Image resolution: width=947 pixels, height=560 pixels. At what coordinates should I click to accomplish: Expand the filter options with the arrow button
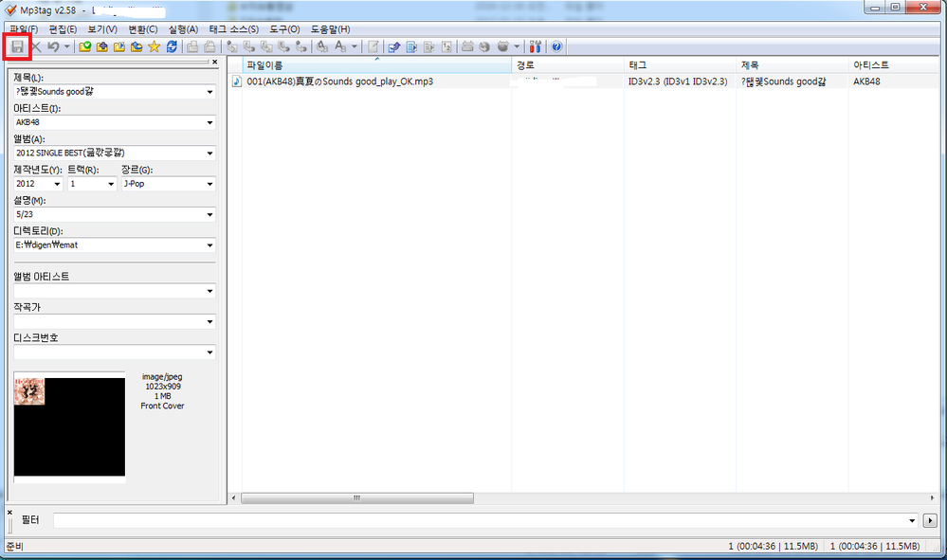930,519
